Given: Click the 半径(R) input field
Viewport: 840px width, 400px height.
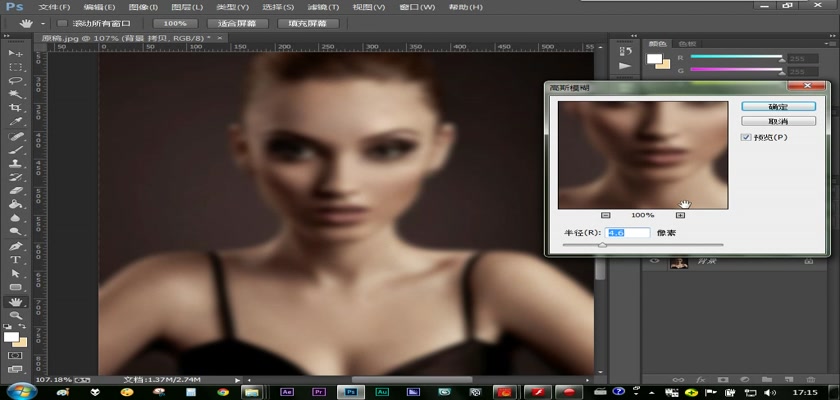Looking at the screenshot, I should [627, 233].
